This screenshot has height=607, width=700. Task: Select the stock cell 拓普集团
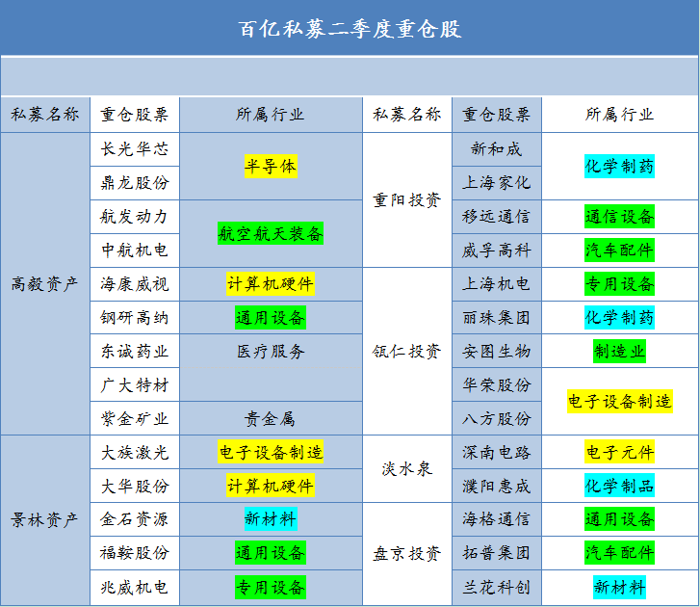click(497, 553)
